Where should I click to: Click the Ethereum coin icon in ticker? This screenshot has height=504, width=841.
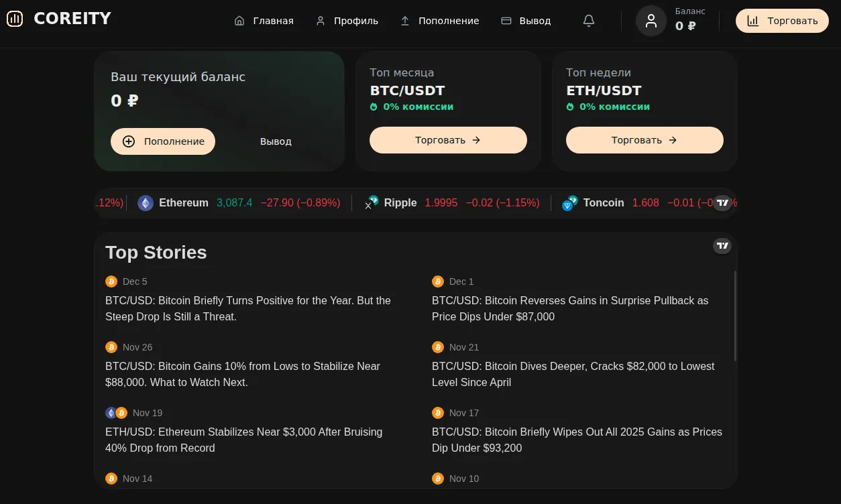[x=146, y=203]
